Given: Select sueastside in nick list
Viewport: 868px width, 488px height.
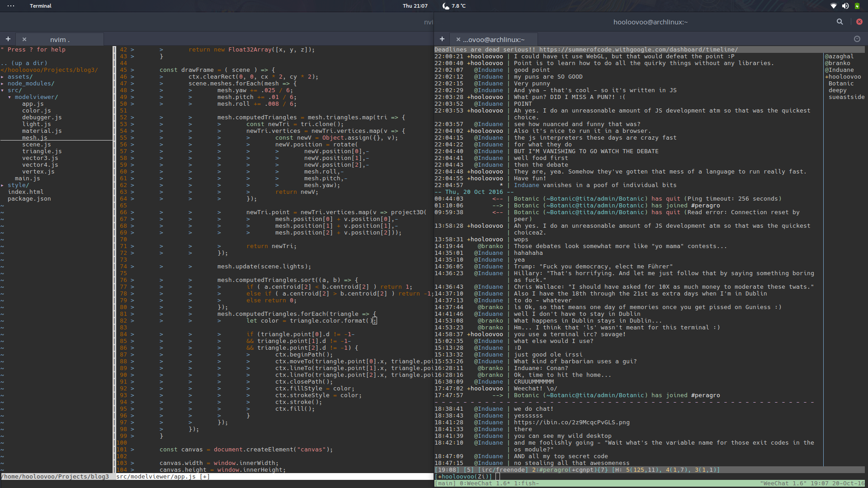Looking at the screenshot, I should tap(846, 97).
